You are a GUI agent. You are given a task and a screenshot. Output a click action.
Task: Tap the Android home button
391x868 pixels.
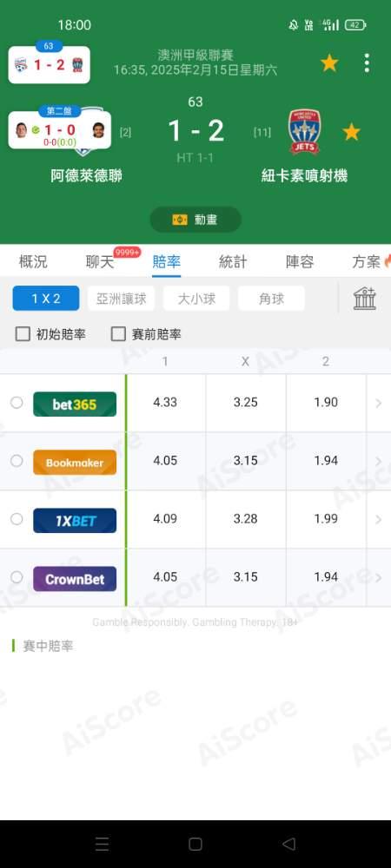pyautogui.click(x=195, y=845)
